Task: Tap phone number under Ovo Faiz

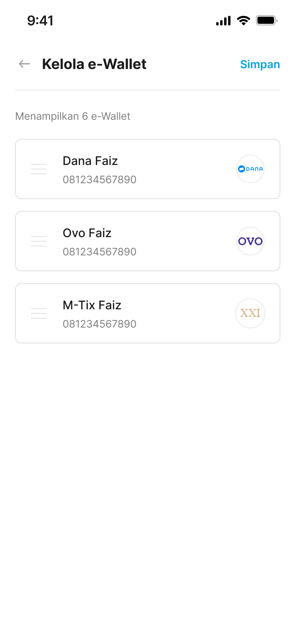Action: pyautogui.click(x=99, y=252)
